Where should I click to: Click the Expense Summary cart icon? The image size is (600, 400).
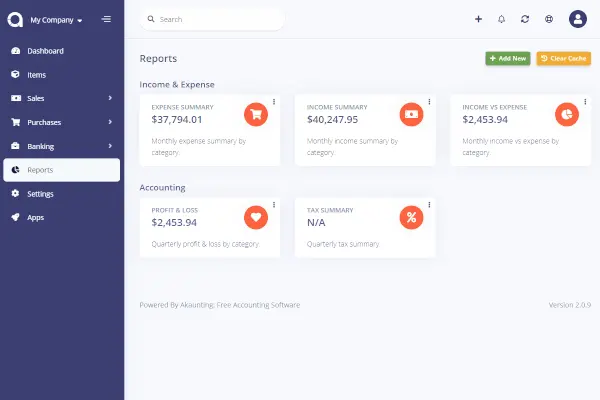(256, 113)
